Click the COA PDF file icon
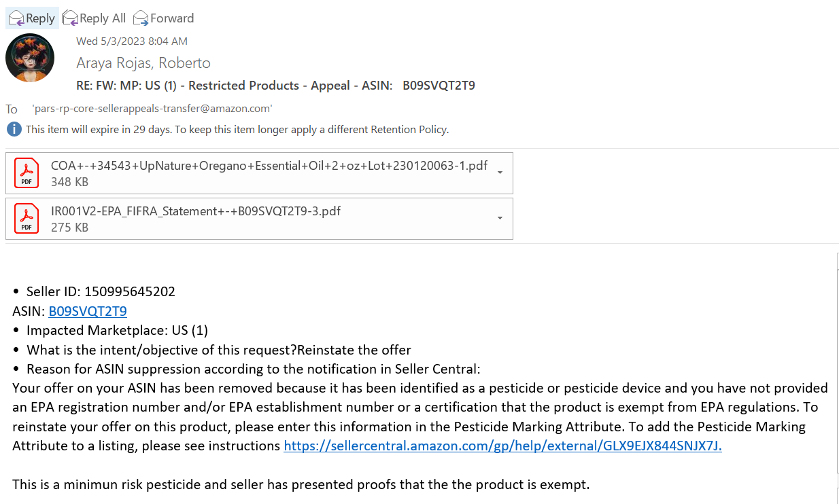Viewport: 839px width, 504px height. click(27, 173)
